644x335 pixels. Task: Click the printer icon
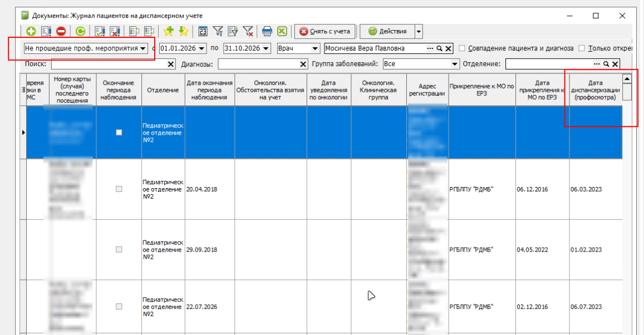(x=267, y=31)
